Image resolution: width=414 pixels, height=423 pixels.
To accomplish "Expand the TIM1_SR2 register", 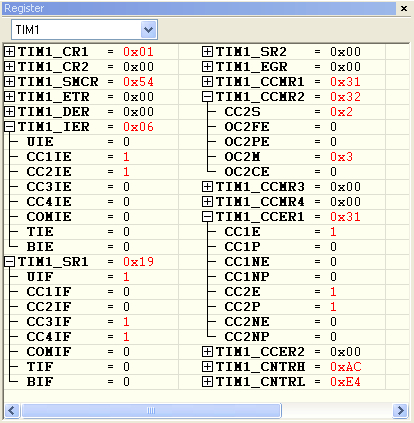I will coord(207,52).
